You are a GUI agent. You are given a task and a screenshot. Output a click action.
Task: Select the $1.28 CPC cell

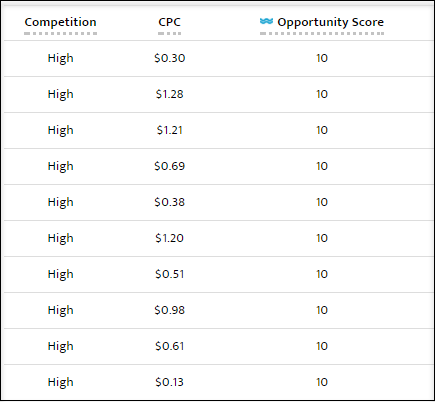169,94
